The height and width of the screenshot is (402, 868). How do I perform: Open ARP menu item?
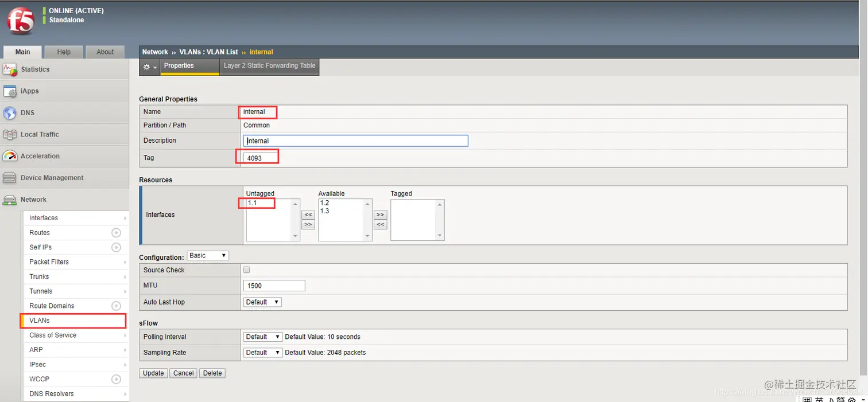[76, 350]
